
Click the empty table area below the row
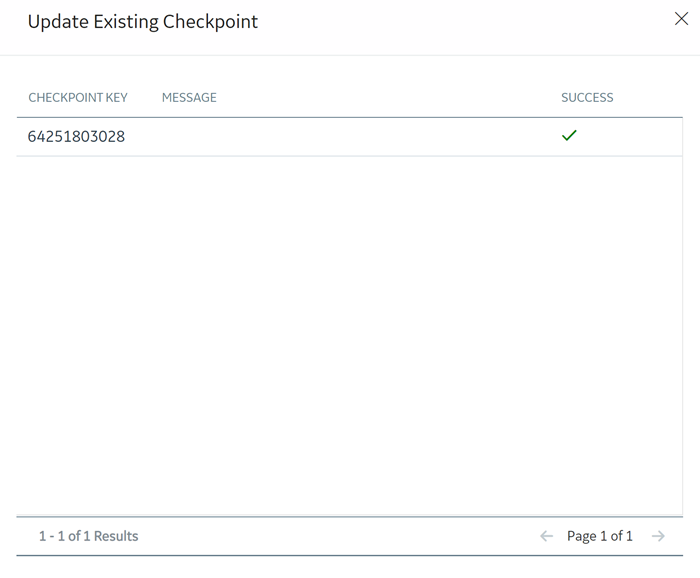pos(350,335)
